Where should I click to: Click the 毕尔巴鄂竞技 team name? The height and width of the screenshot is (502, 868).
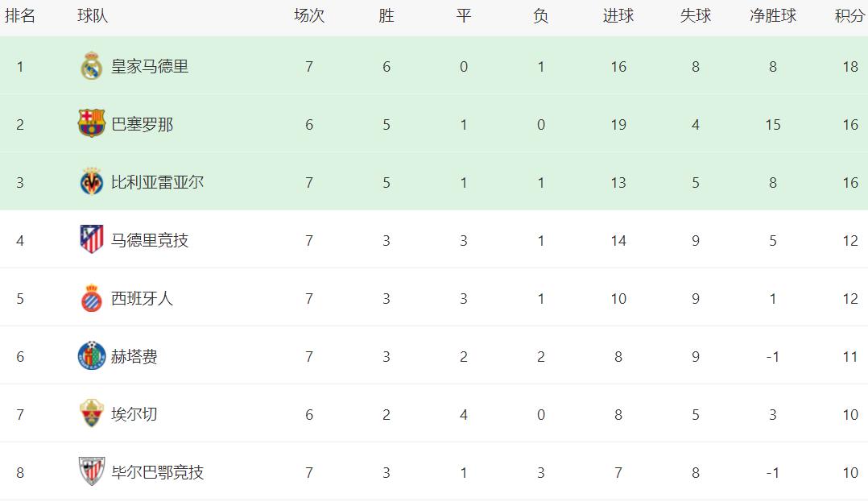(x=157, y=472)
